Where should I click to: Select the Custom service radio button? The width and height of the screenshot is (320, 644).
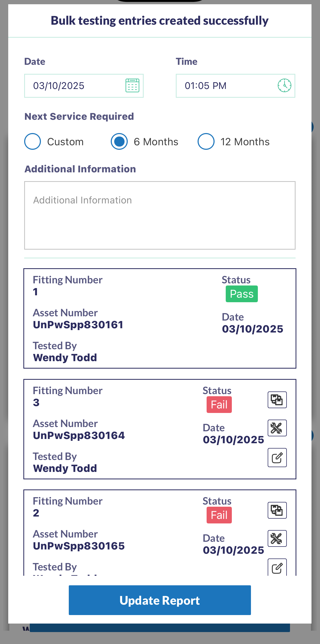[32, 142]
